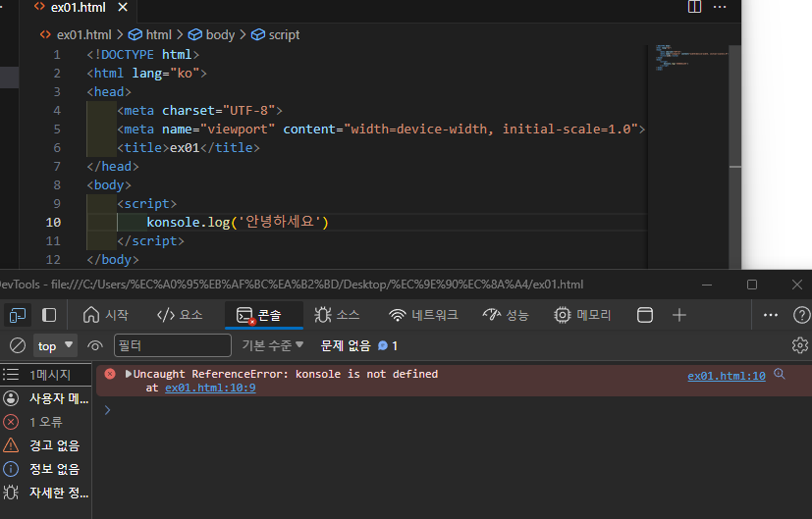The image size is (812, 519).
Task: Minimize the DevTools window
Action: 707,285
